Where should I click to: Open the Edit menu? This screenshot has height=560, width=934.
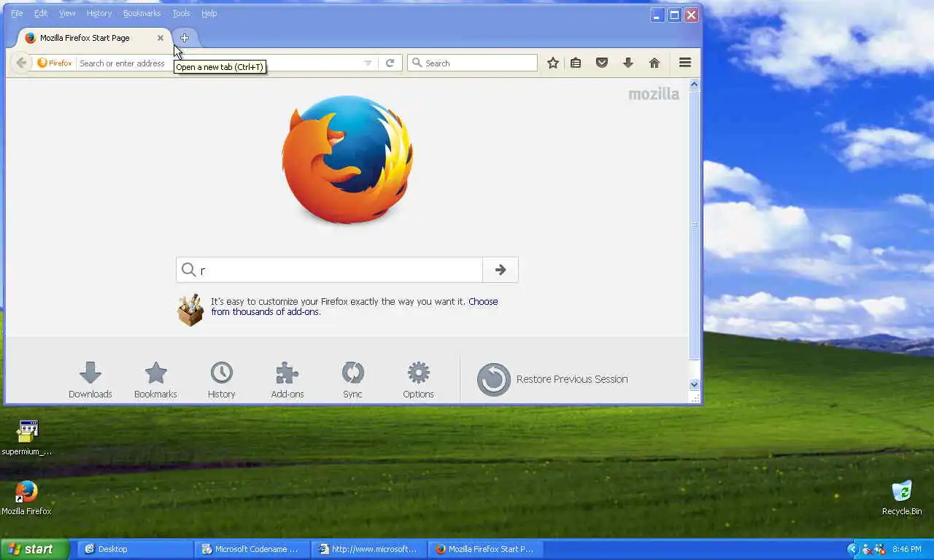coord(41,13)
